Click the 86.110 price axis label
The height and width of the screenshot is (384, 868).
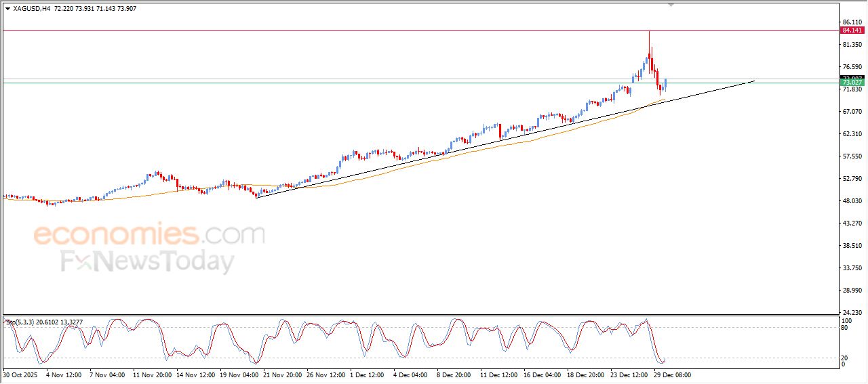pyautogui.click(x=852, y=22)
